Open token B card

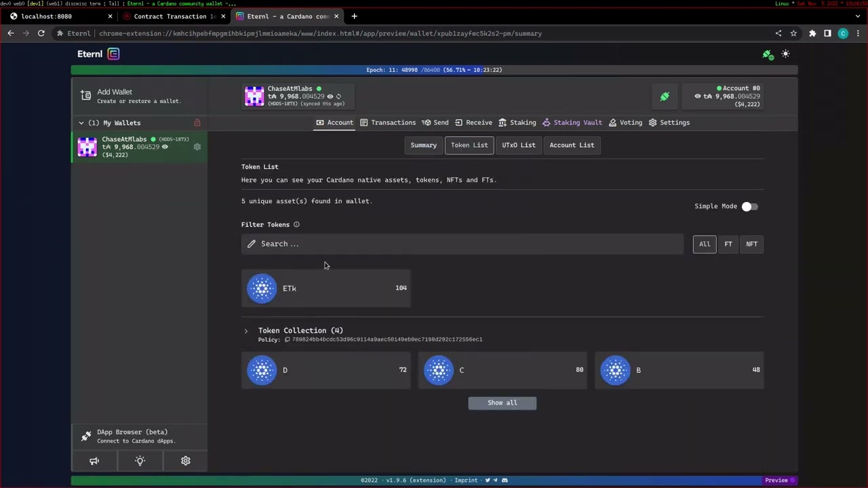(x=679, y=370)
